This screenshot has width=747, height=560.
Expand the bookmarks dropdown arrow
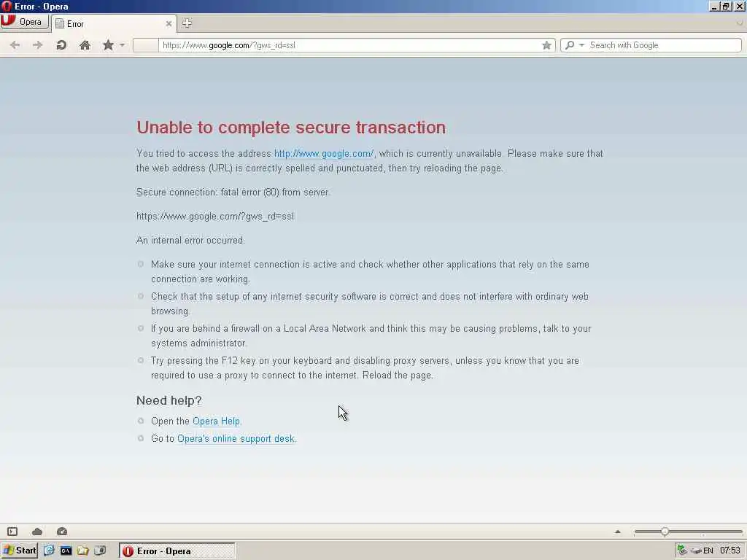click(x=122, y=45)
